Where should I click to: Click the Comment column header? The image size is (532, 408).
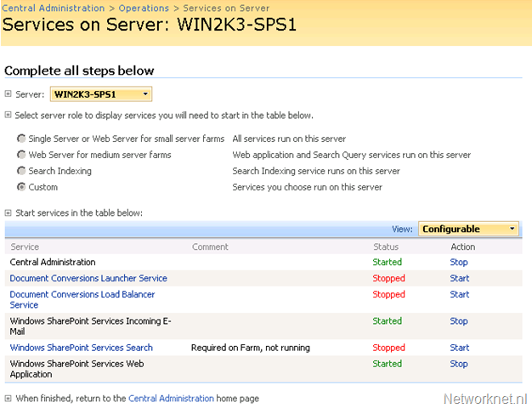210,246
